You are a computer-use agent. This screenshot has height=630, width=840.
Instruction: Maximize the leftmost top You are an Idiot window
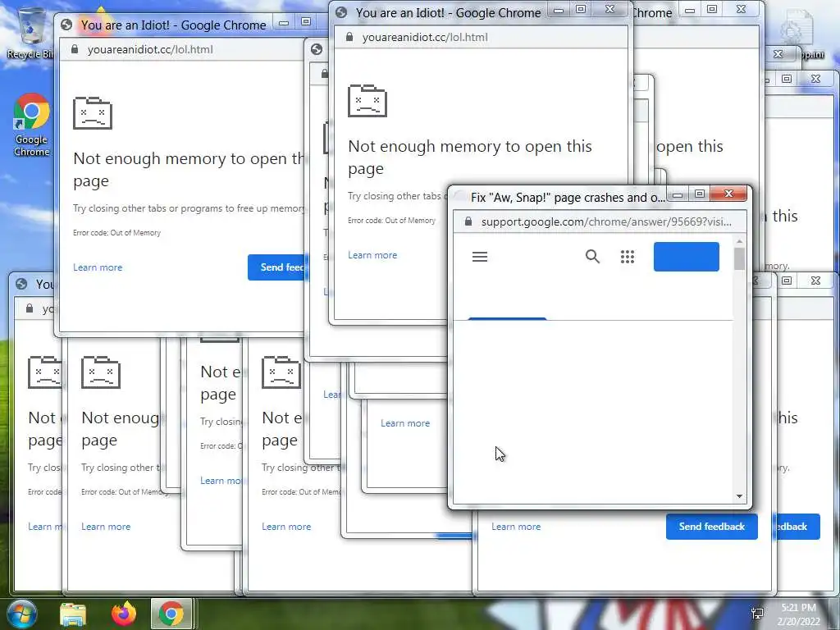pos(306,21)
